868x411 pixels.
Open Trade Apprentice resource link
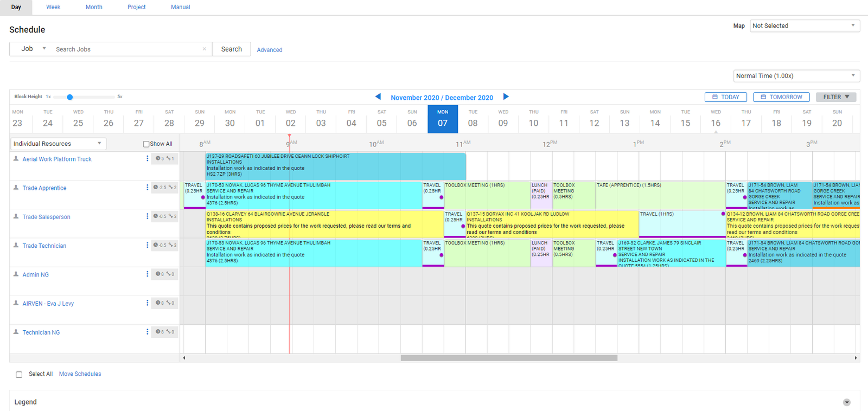pyautogui.click(x=44, y=188)
